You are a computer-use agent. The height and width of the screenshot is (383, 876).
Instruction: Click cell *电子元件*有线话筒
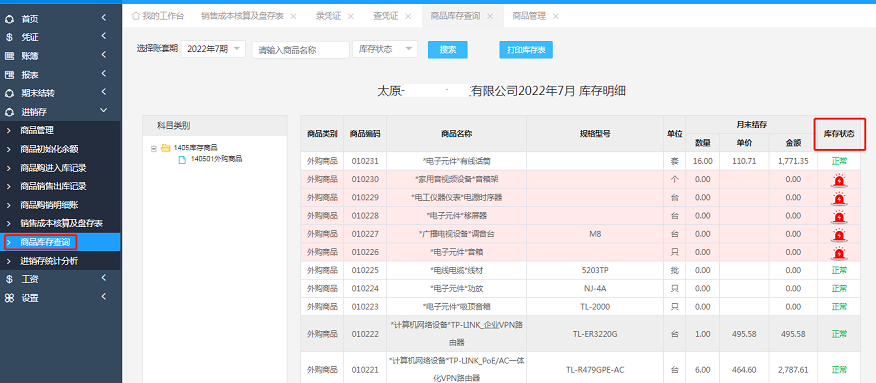coord(456,161)
